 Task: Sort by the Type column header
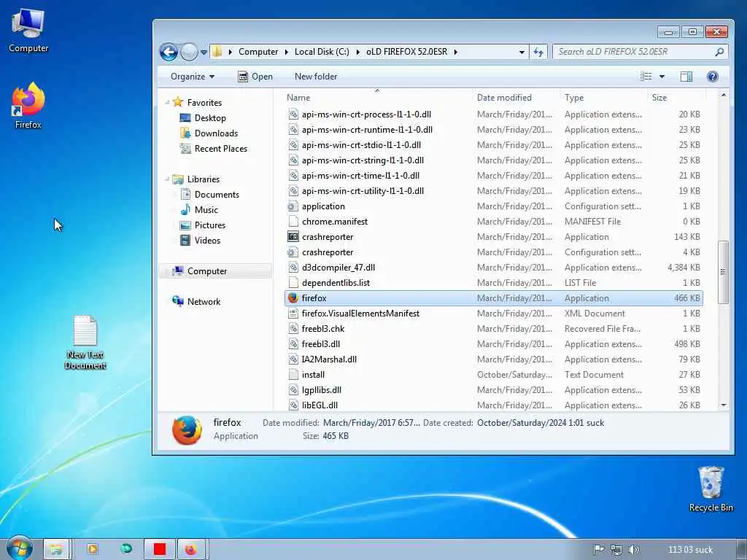pos(574,98)
